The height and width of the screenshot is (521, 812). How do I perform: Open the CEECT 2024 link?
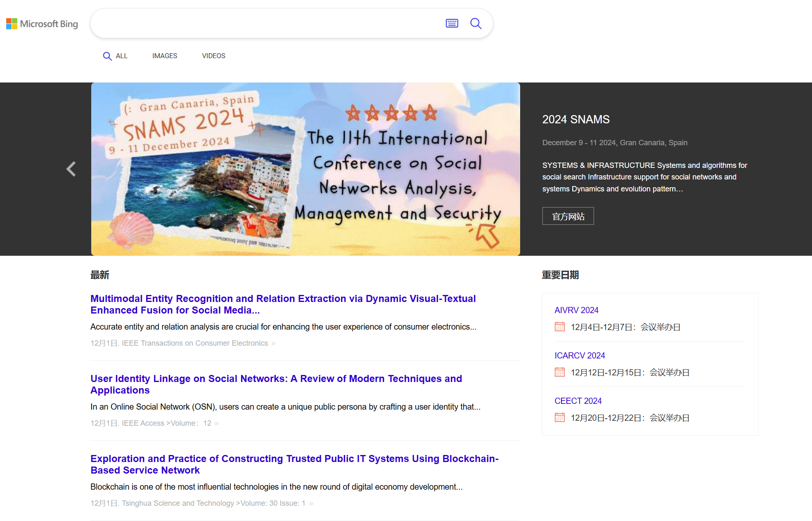pos(578,401)
